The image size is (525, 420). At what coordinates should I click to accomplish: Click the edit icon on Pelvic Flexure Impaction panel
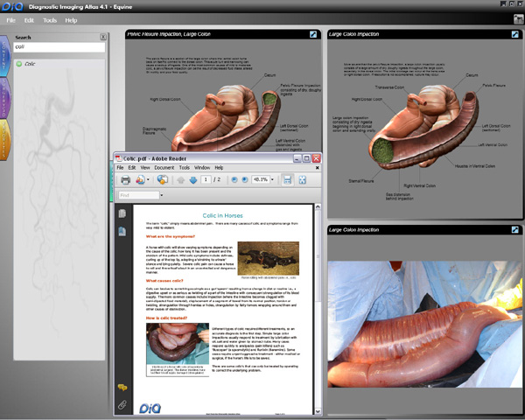313,34
